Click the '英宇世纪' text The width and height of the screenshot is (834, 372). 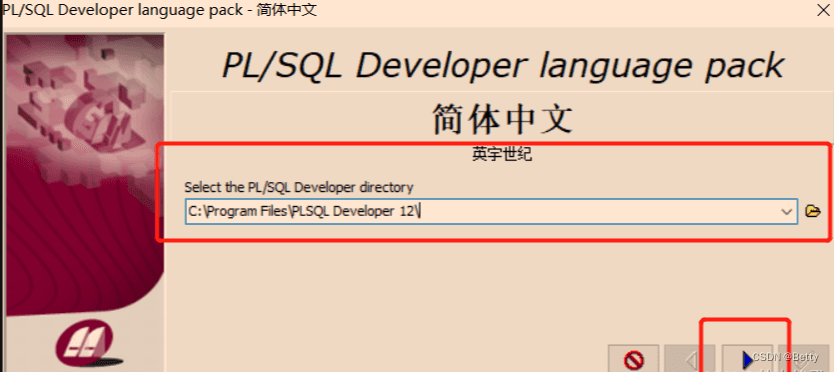[x=502, y=155]
